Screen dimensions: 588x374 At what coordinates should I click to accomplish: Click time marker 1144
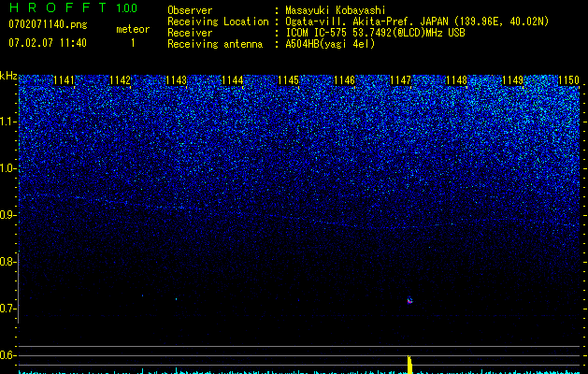232,80
